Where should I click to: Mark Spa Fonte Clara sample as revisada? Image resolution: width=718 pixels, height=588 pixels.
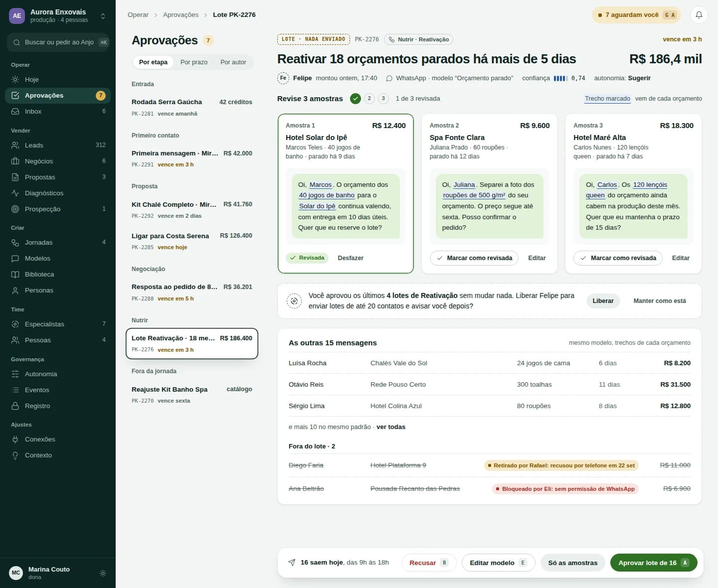[x=474, y=258]
